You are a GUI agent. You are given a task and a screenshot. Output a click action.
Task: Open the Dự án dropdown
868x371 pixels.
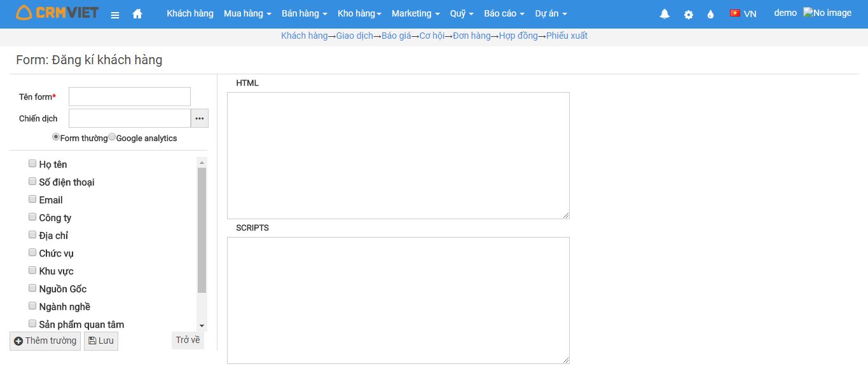(x=551, y=13)
